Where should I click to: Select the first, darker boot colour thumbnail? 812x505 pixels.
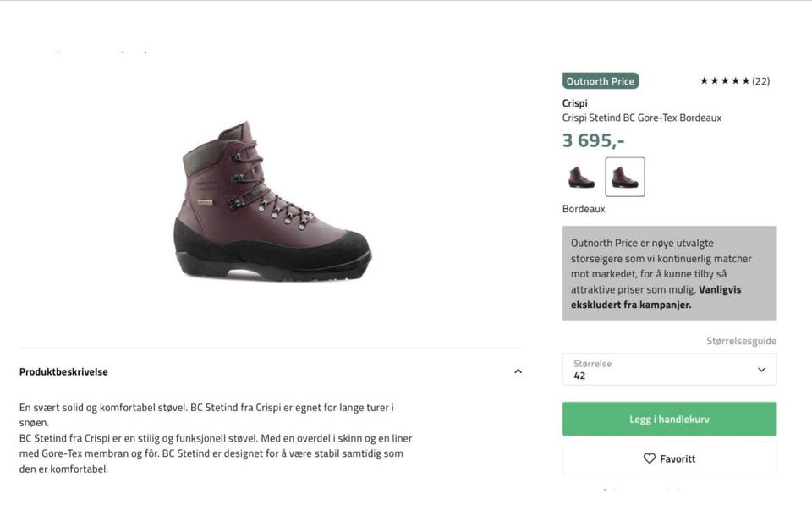point(581,177)
